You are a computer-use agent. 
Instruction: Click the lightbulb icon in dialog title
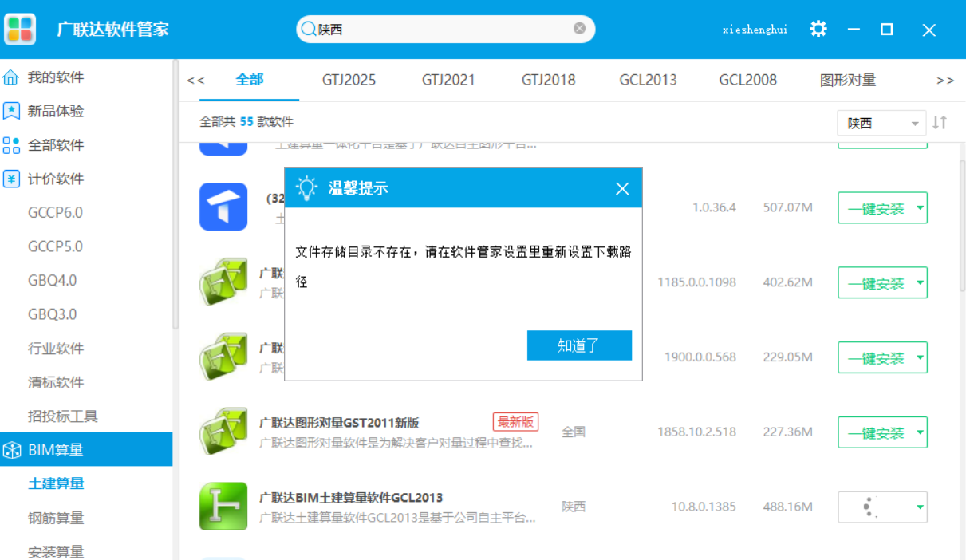point(306,188)
